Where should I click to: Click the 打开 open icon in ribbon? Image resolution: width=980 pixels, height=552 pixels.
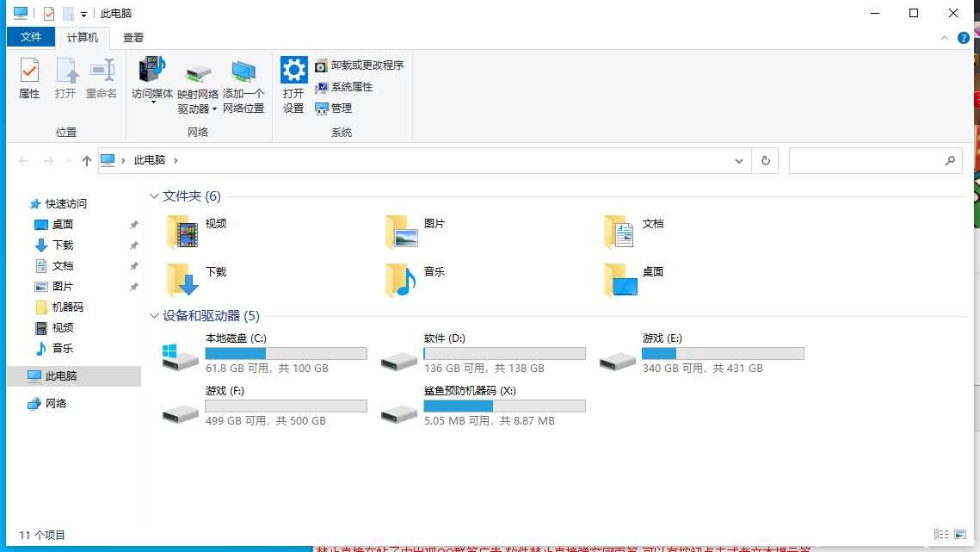(65, 71)
